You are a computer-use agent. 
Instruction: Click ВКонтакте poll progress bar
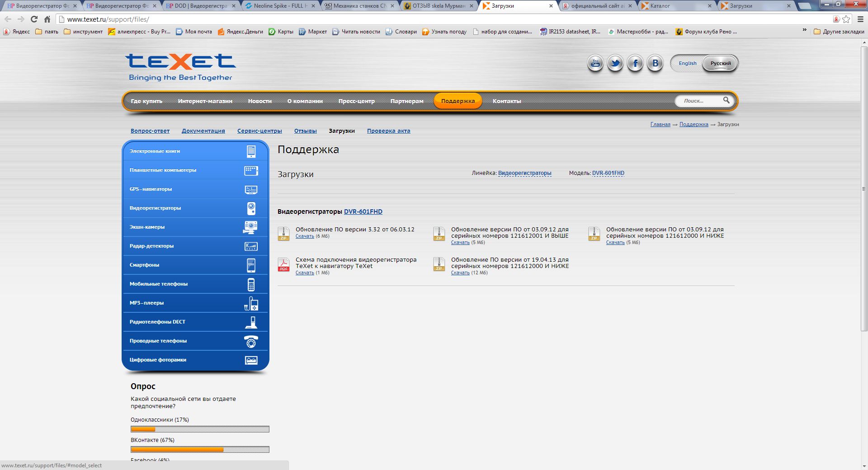200,450
